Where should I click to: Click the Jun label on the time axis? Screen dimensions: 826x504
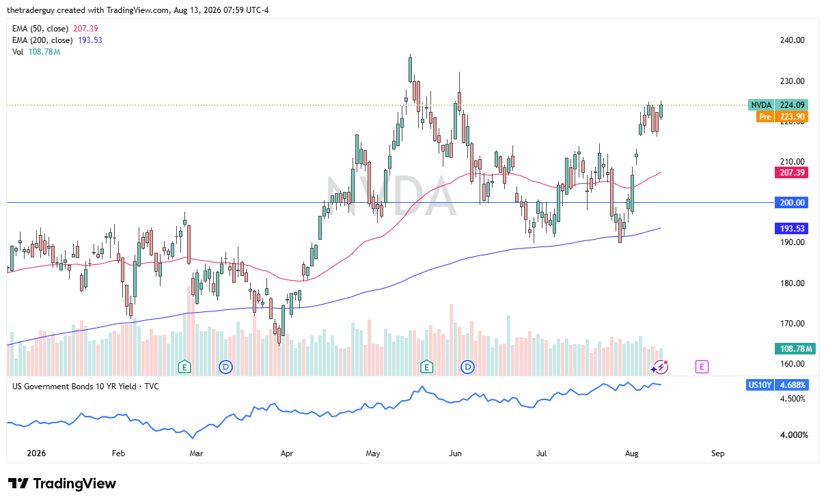pyautogui.click(x=456, y=453)
